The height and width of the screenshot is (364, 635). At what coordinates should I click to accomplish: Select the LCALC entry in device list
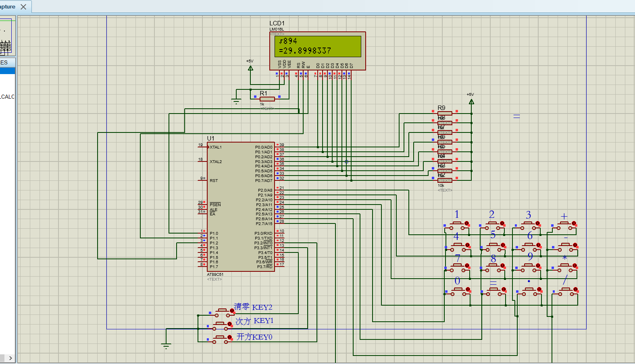(7, 97)
